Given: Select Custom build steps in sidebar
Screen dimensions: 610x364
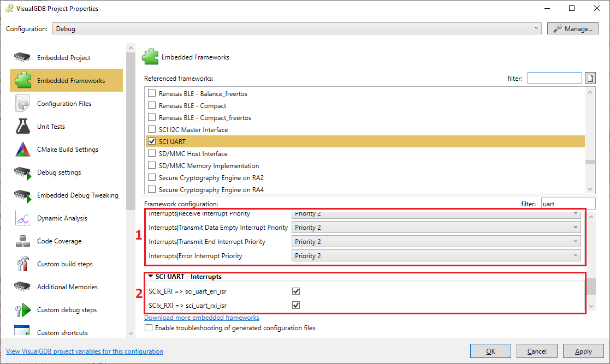Looking at the screenshot, I should click(x=66, y=264).
